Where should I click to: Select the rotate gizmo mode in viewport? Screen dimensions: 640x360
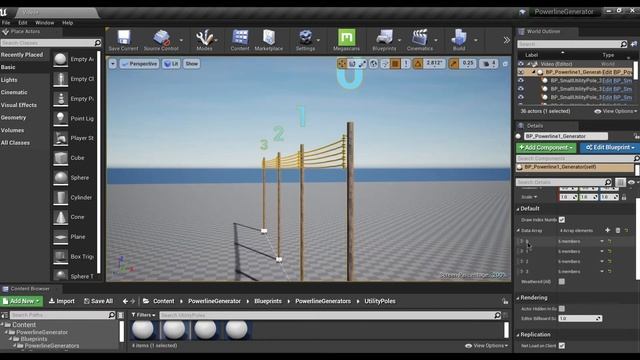[x=352, y=64]
